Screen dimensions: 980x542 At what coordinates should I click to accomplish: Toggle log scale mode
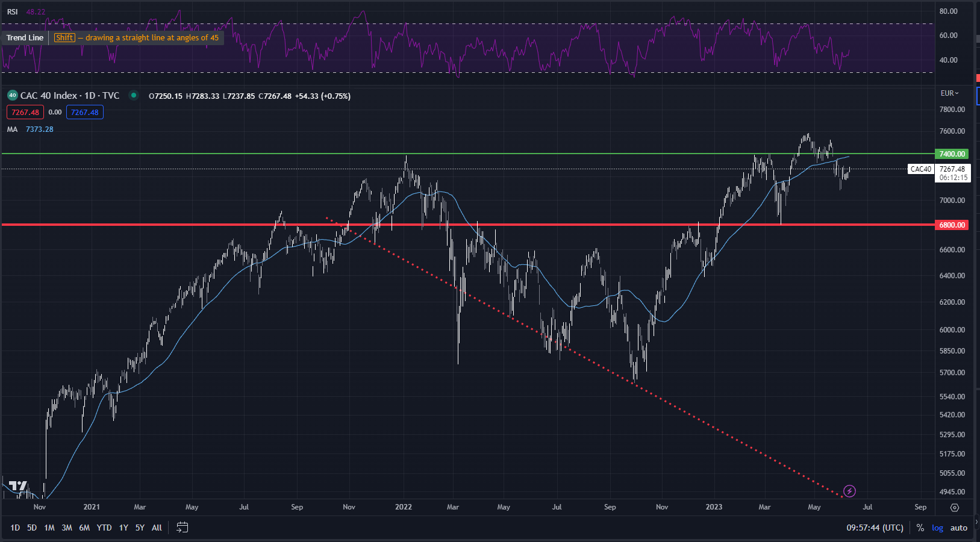pos(937,528)
